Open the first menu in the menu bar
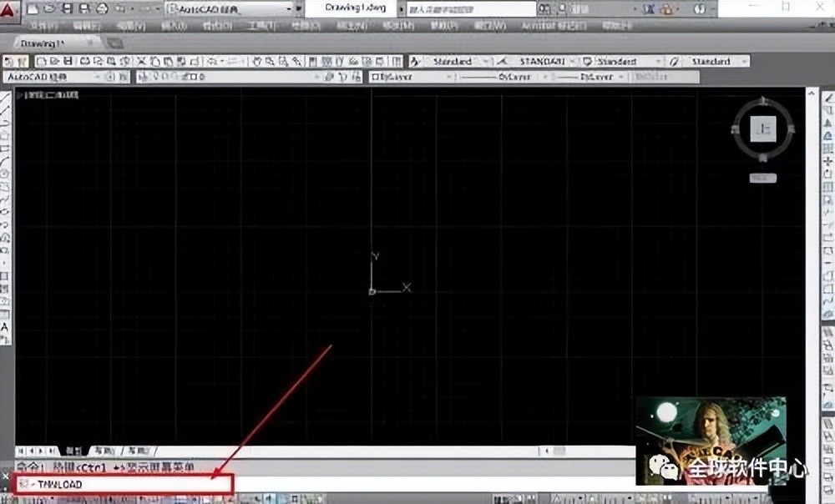Viewport: 835px width, 504px height. [39, 26]
